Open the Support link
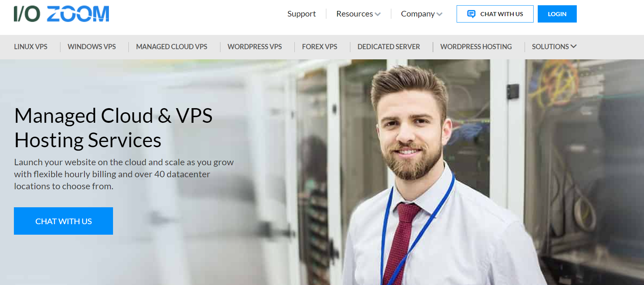644x285 pixels. tap(302, 14)
